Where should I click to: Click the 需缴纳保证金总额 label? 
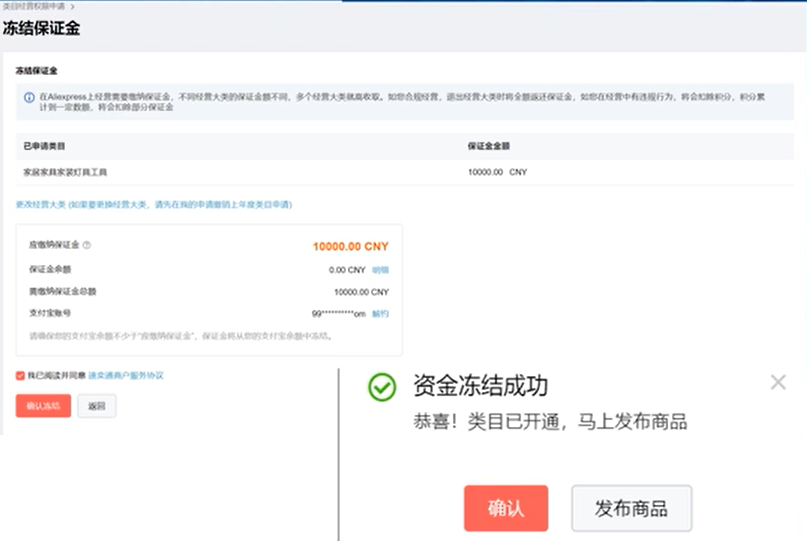pos(63,291)
